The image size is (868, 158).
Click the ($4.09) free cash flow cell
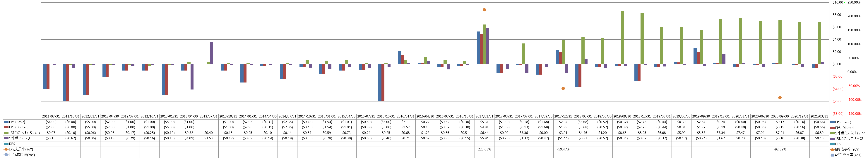[189, 138]
